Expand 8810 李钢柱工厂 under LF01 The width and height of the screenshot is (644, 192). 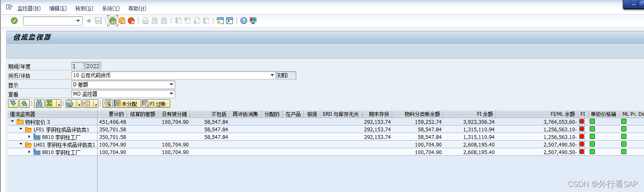click(29, 136)
